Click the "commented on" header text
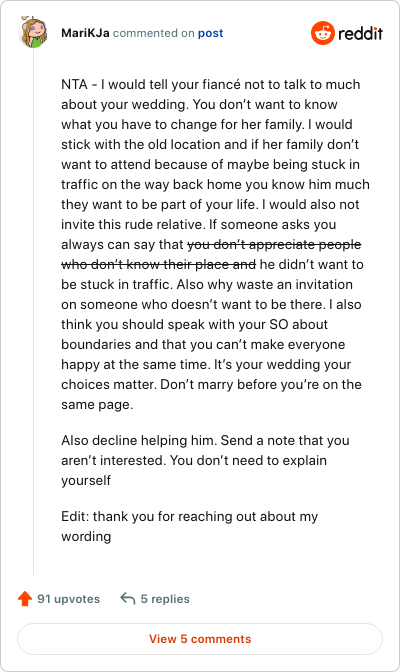 pyautogui.click(x=153, y=33)
